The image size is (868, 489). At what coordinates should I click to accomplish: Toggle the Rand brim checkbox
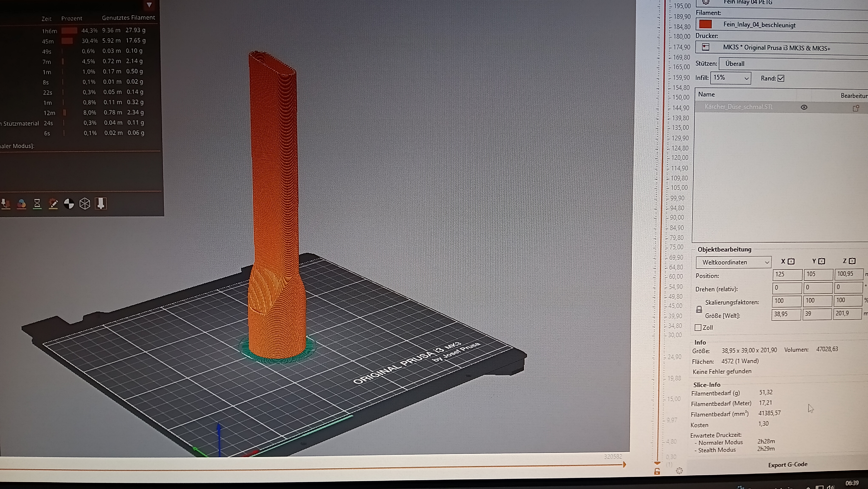click(781, 79)
